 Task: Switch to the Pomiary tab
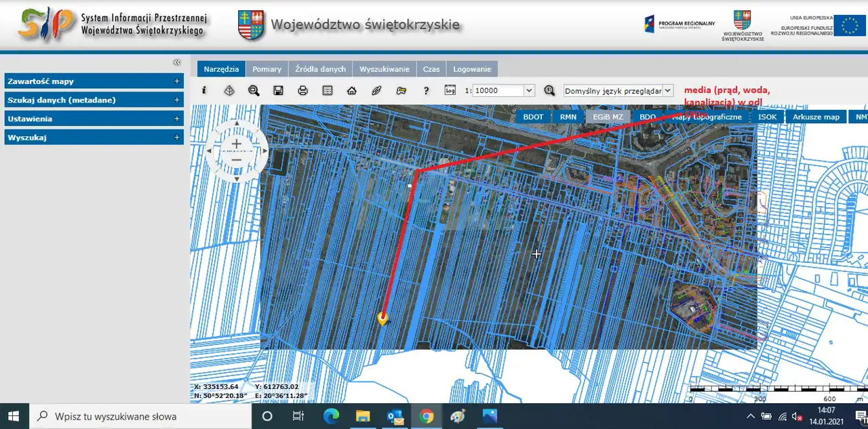coord(267,69)
